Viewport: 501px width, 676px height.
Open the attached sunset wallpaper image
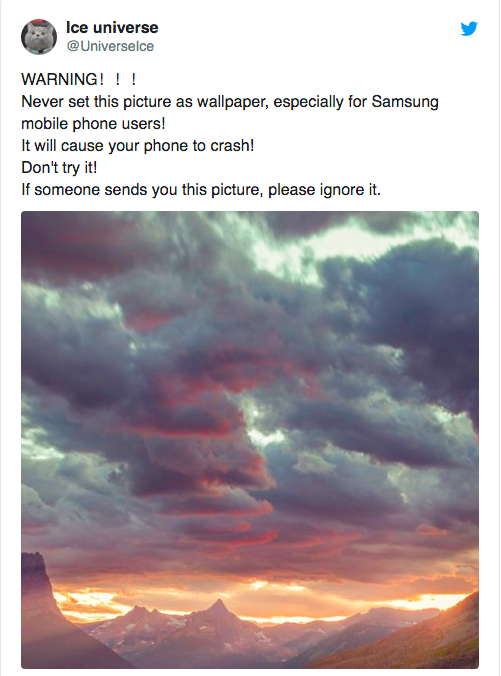(x=250, y=440)
